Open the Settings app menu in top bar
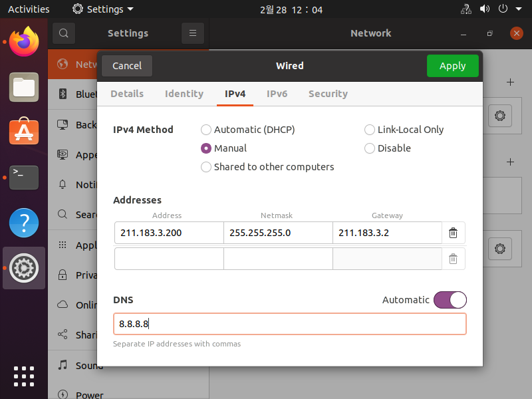Image resolution: width=532 pixels, height=399 pixels. click(103, 9)
